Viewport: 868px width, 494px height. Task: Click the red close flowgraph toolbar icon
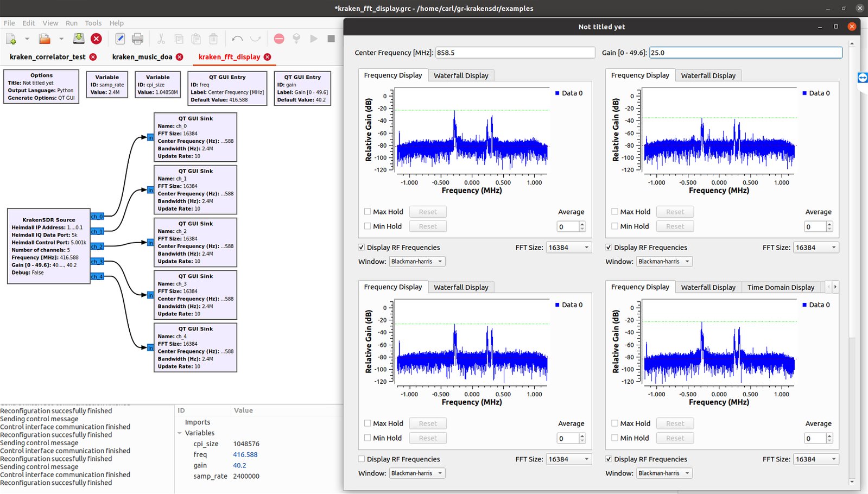[96, 39]
